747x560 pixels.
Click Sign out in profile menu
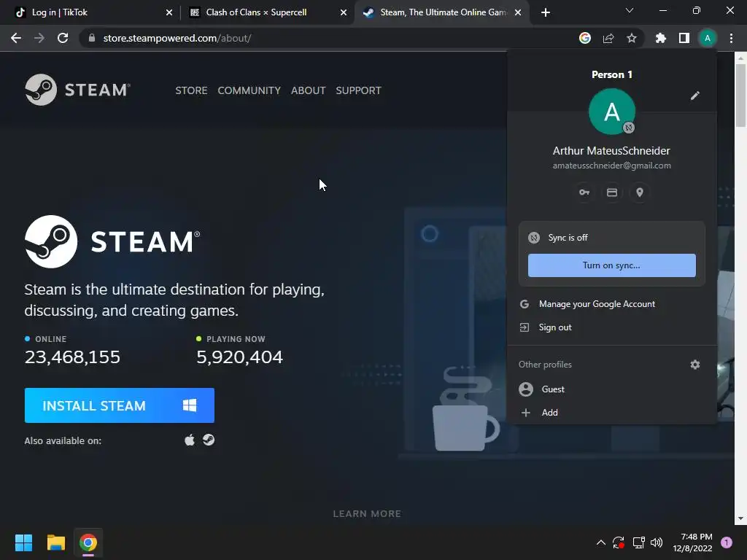click(612, 327)
